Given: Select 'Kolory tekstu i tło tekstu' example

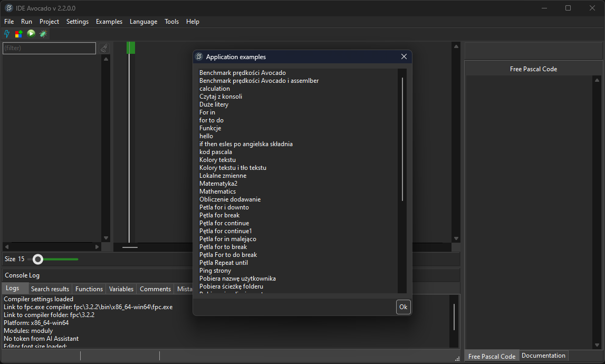Looking at the screenshot, I should point(233,168).
